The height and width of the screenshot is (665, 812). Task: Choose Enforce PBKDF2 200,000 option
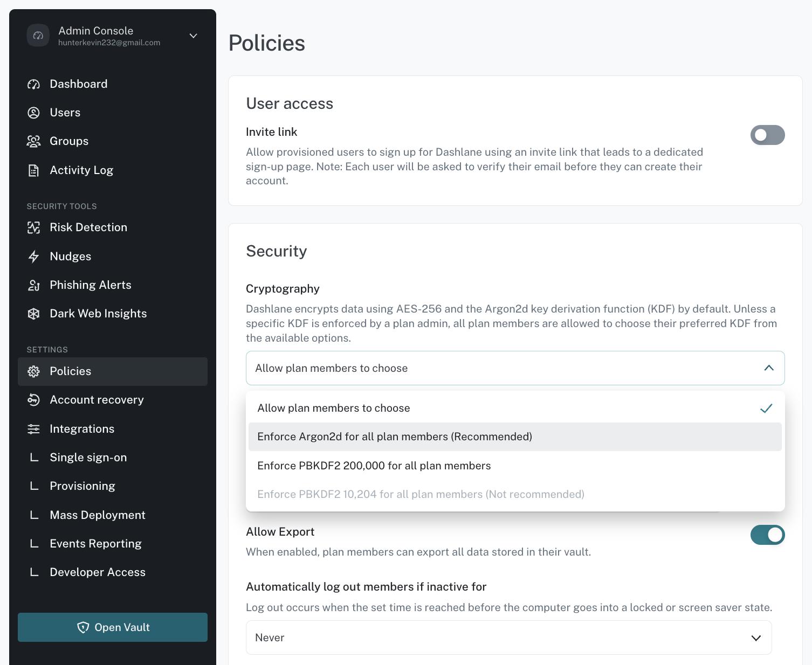515,466
